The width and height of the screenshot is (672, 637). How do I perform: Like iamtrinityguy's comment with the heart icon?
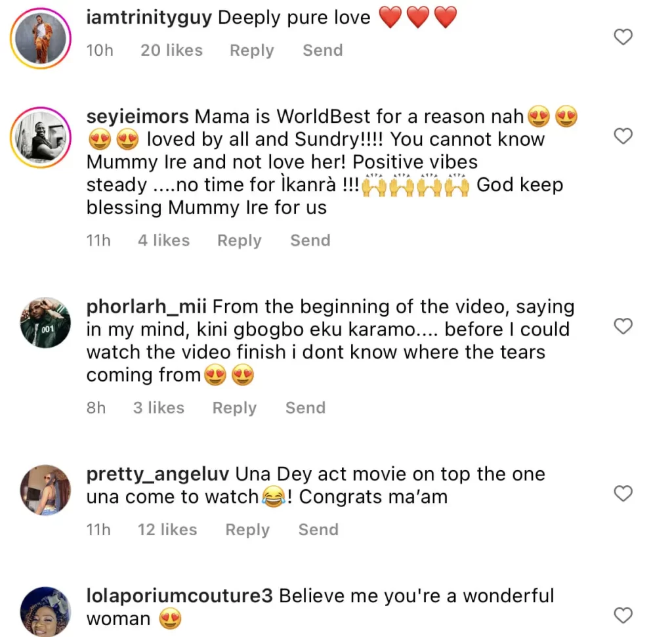point(623,37)
